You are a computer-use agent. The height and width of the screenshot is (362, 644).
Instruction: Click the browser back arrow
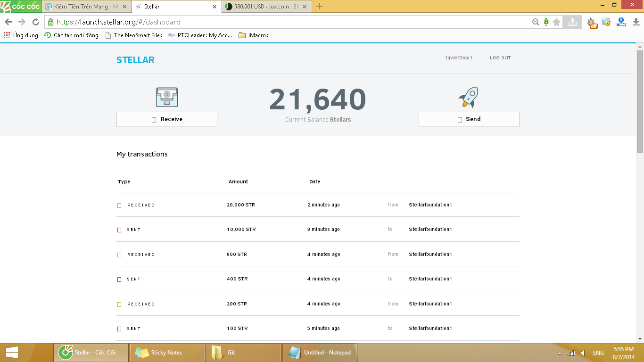[8, 22]
